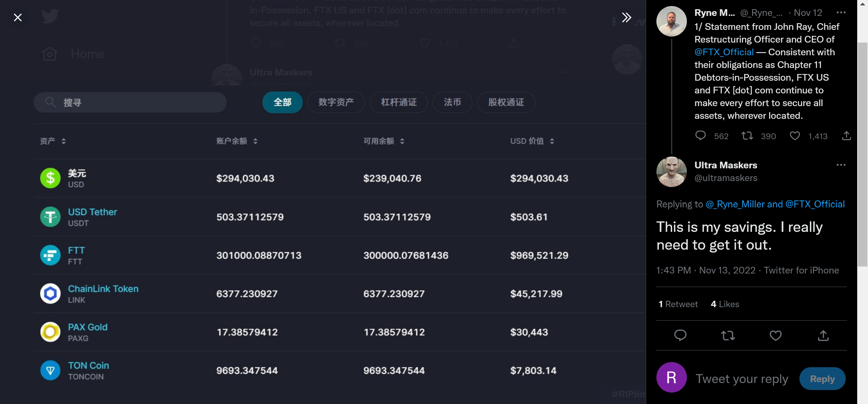
Task: Open the ChainLink Token icon
Action: (x=50, y=293)
